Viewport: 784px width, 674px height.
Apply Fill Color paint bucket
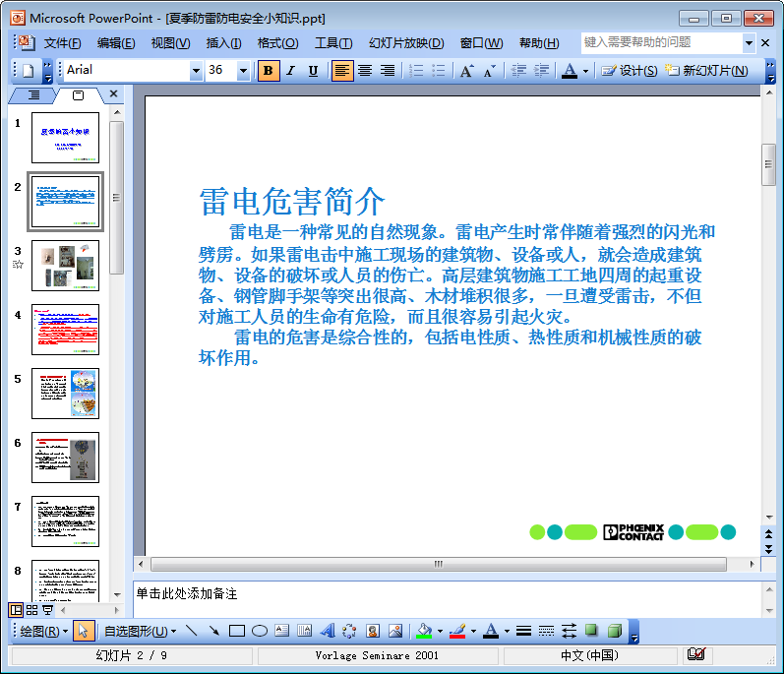click(424, 631)
